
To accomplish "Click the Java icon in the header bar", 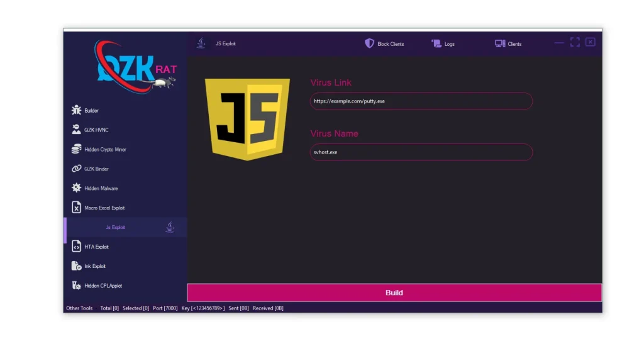I will pos(201,43).
